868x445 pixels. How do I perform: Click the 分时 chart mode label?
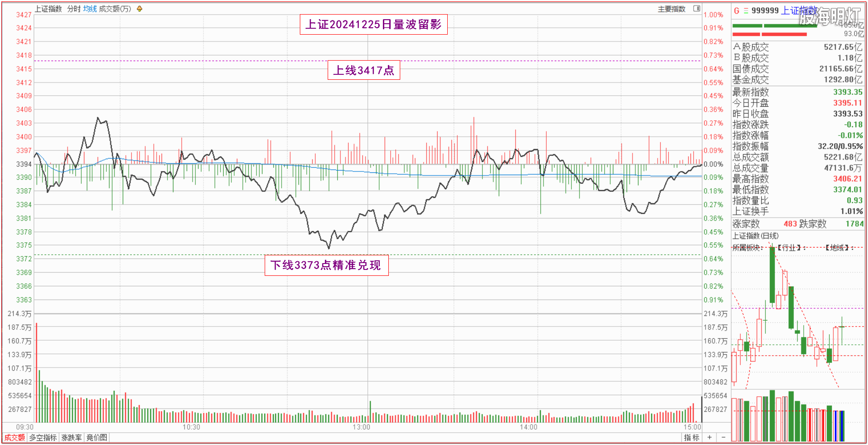pyautogui.click(x=74, y=9)
